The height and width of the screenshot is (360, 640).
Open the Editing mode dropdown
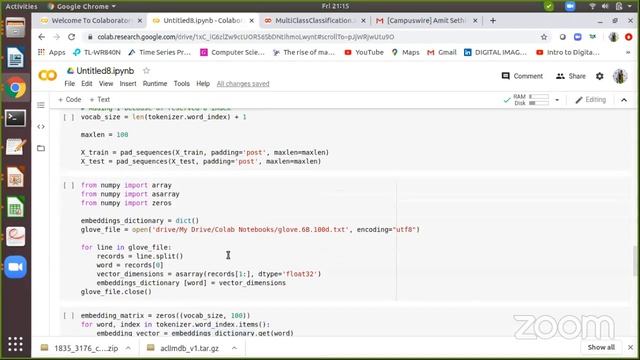591,100
